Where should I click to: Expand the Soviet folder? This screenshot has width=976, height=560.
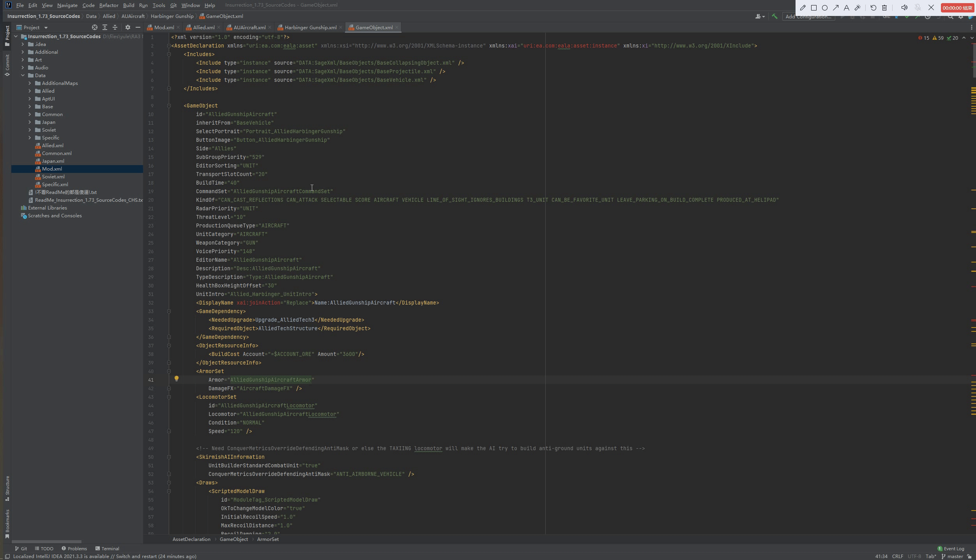[x=30, y=130]
